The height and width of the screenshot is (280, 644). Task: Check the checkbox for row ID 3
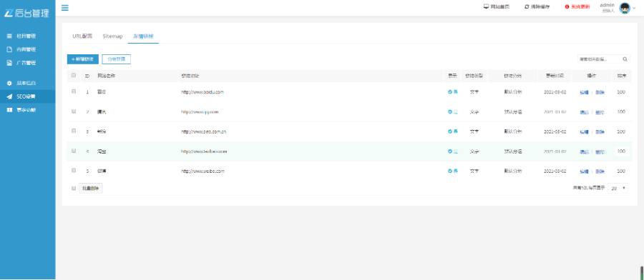click(x=74, y=131)
